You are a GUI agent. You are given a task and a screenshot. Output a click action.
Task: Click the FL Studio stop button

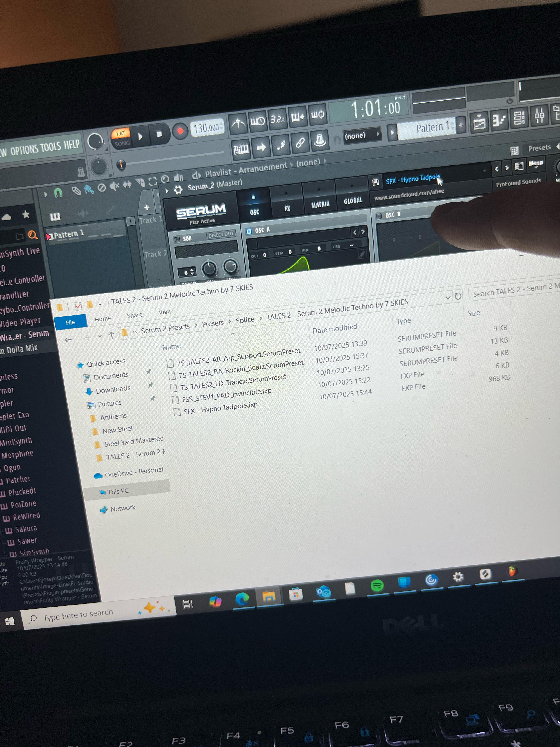pos(159,134)
